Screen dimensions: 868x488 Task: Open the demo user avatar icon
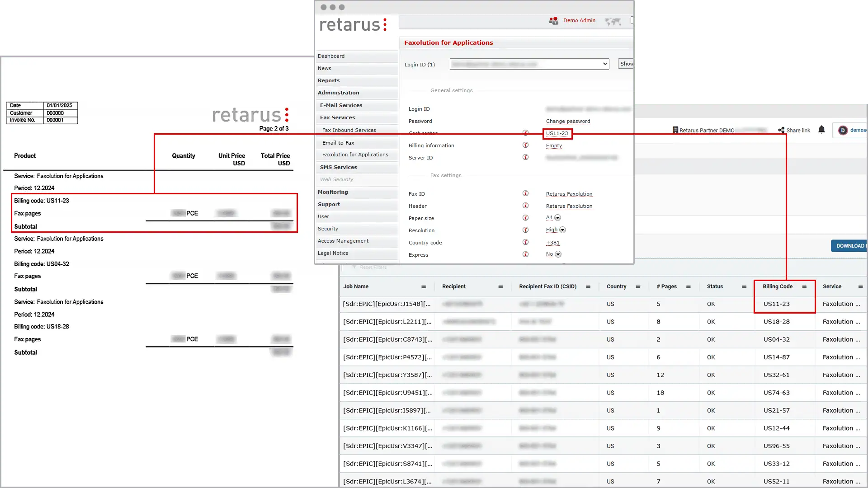(x=843, y=130)
